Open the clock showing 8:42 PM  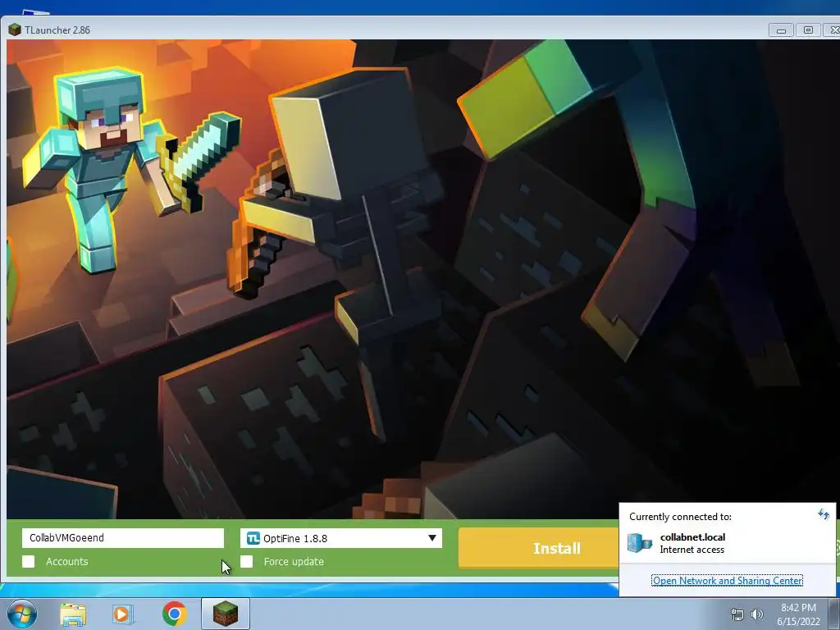point(798,614)
